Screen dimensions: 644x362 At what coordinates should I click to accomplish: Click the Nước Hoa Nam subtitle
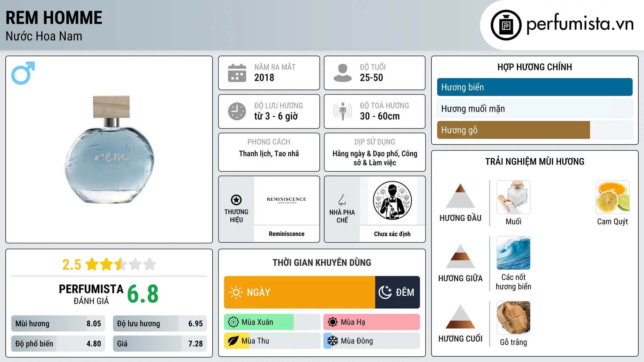click(x=44, y=36)
